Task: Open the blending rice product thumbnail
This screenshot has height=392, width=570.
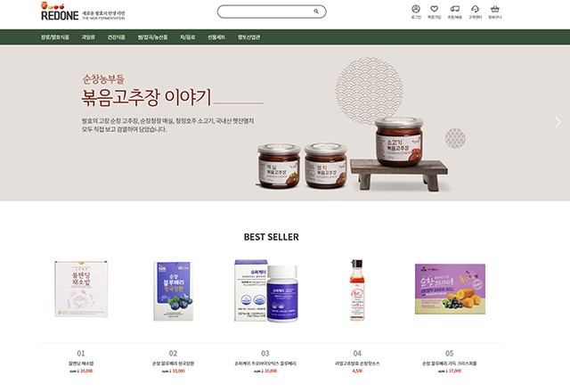Action: [x=81, y=289]
